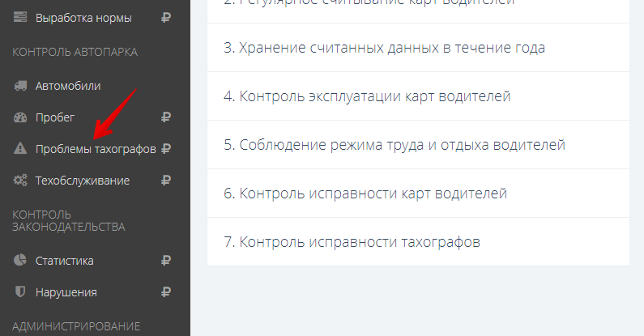The image size is (644, 336).
Task: Click ruble icon next to Статистика
Action: tap(165, 260)
